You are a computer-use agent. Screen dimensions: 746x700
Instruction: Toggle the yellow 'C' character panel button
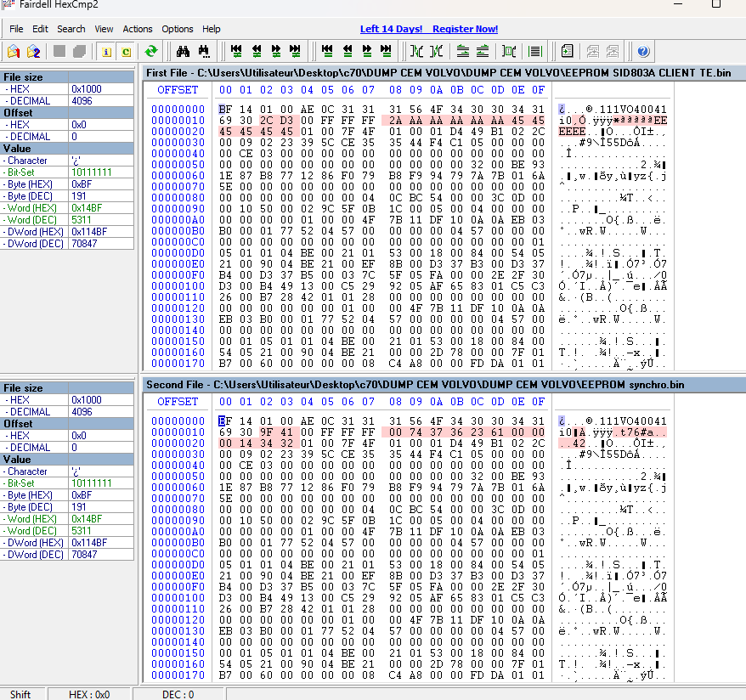[x=126, y=51]
